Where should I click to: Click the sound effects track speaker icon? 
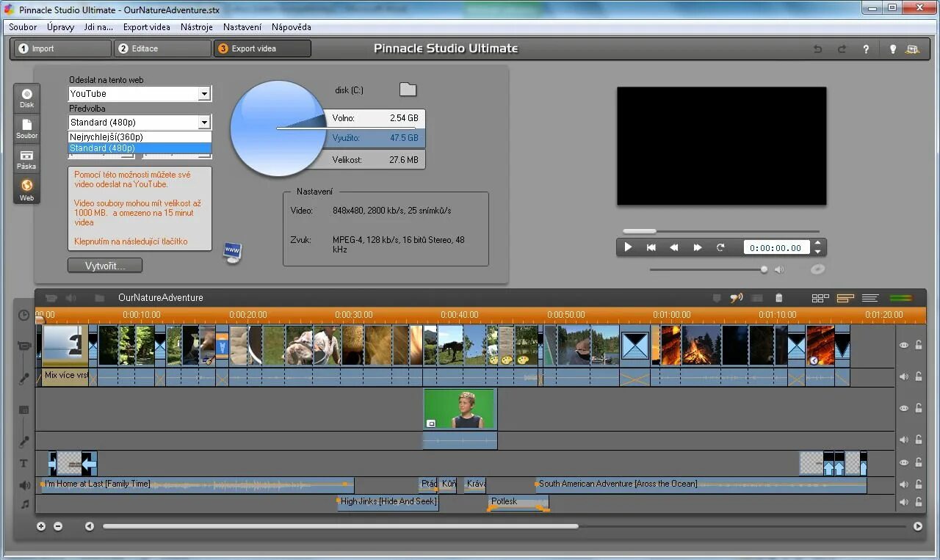tap(24, 485)
